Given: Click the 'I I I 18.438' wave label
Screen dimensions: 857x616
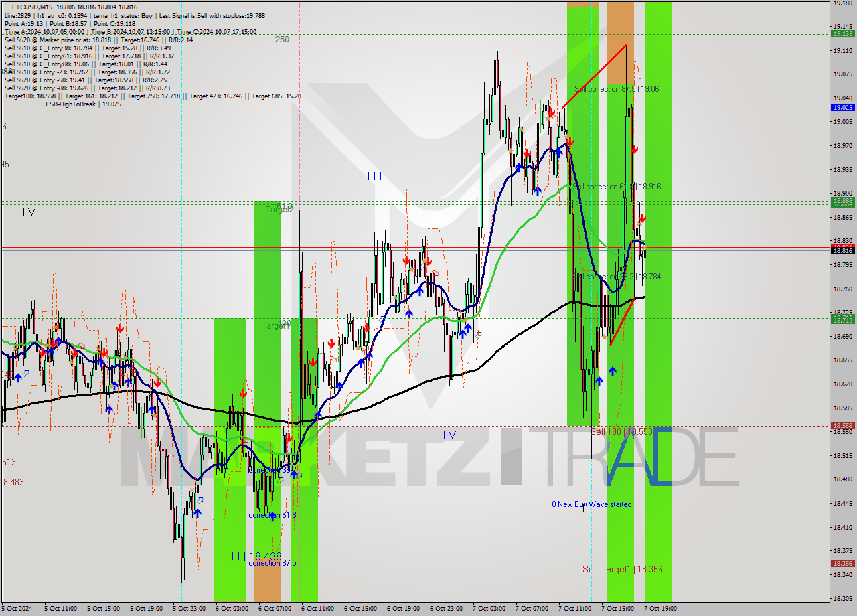Looking at the screenshot, I should (x=256, y=556).
